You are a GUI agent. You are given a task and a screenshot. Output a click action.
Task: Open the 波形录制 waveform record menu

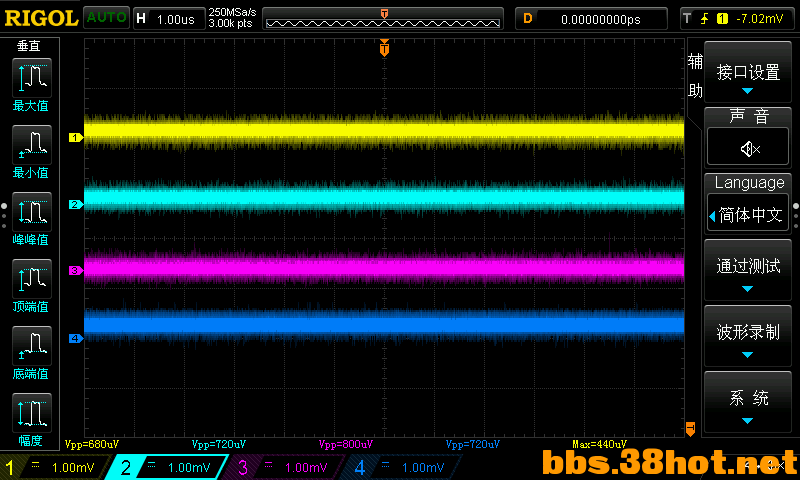point(747,336)
